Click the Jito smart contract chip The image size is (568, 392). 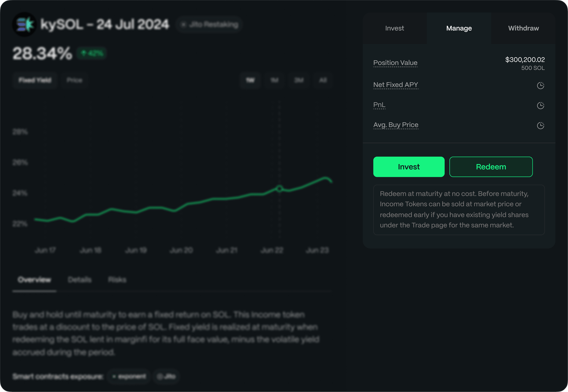pos(166,376)
